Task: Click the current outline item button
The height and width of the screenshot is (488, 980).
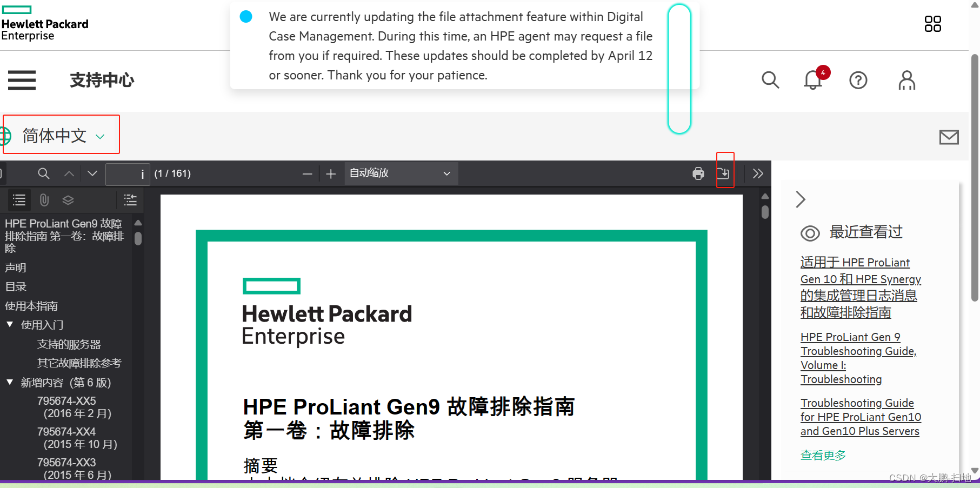Action: click(130, 200)
